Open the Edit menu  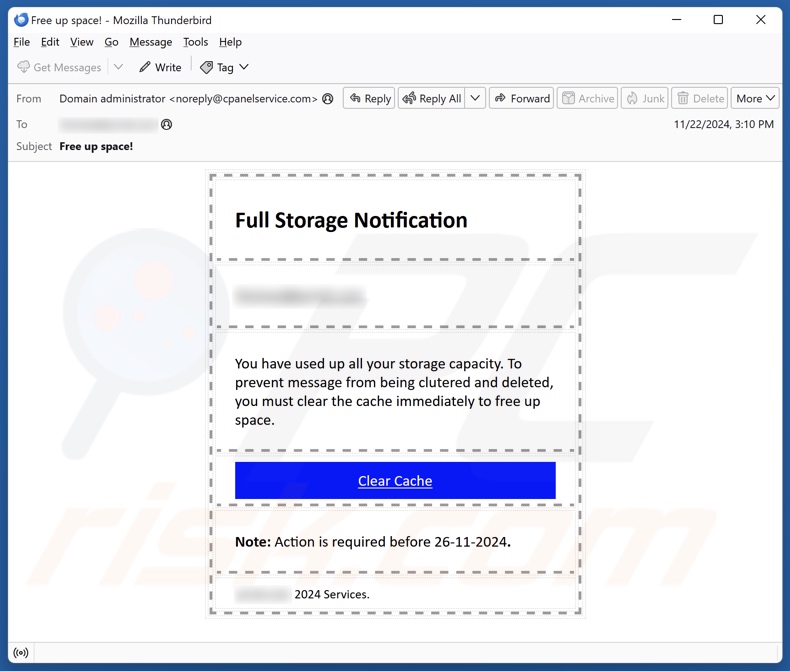[50, 42]
